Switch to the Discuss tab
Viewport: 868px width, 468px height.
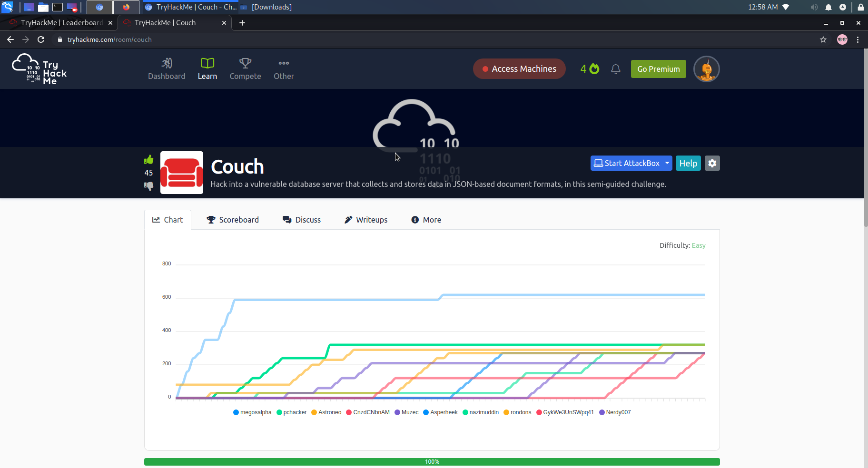302,220
